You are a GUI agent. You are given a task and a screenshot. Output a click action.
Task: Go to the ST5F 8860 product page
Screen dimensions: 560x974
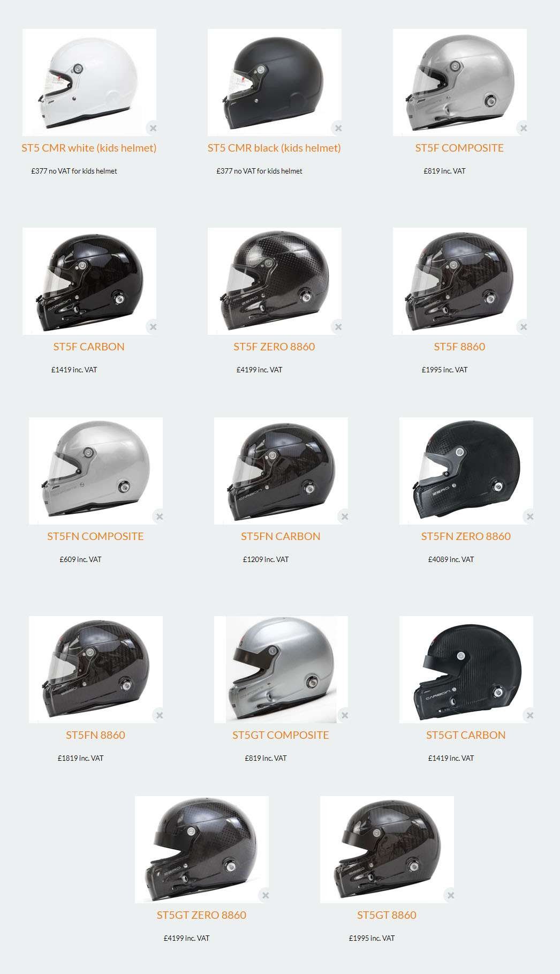point(459,347)
